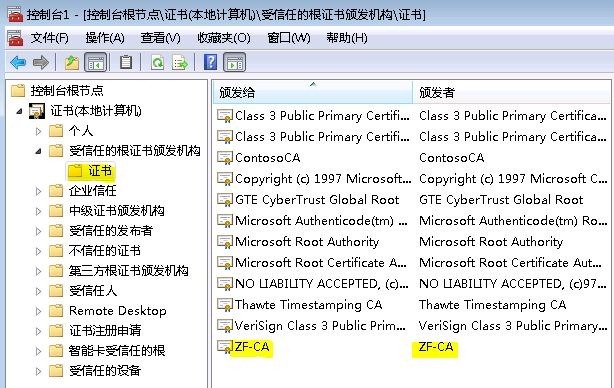Expand the 证书注册申请 tree node

[38, 331]
